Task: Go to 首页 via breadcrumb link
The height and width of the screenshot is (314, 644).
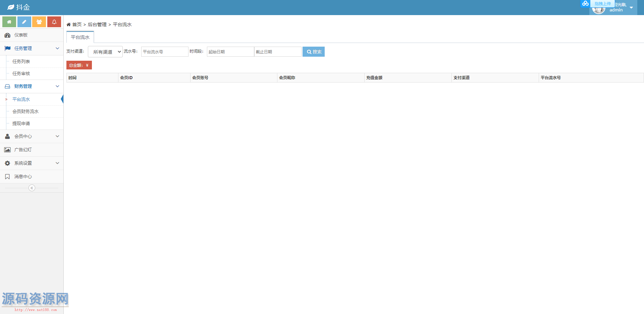Action: click(77, 24)
